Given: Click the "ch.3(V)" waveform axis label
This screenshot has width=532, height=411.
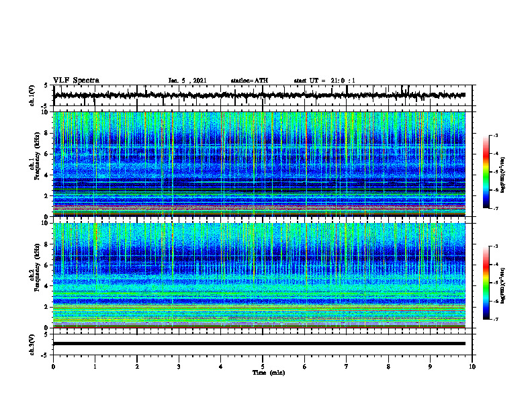Looking at the screenshot, I should click(32, 345).
